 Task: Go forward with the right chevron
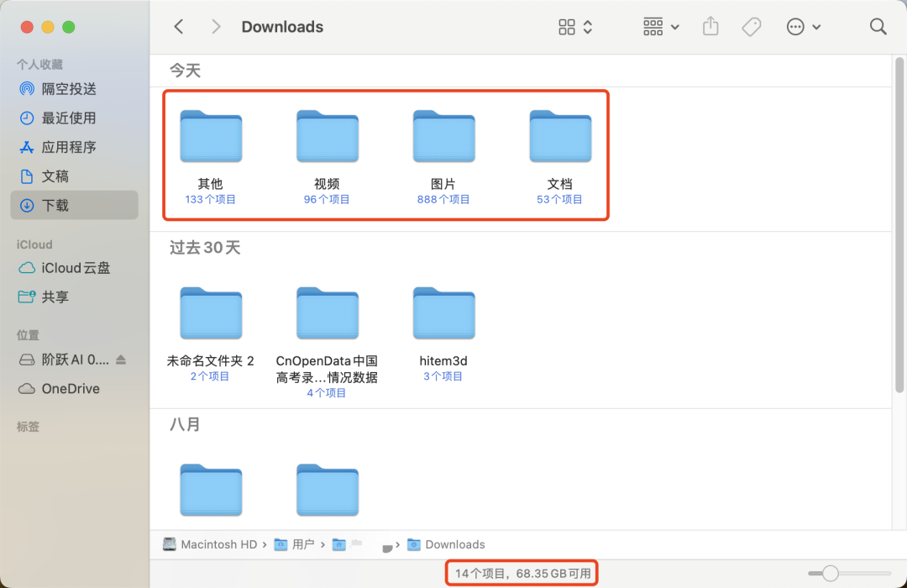pyautogui.click(x=216, y=27)
